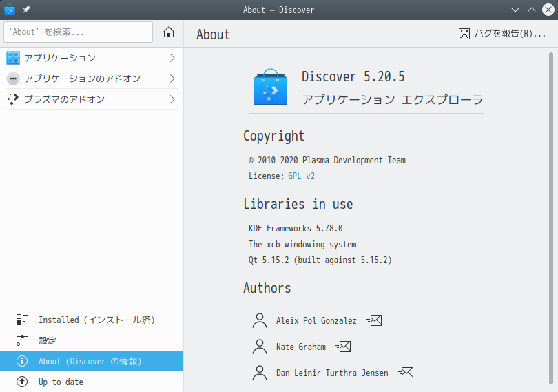Pin the window with the pushpin icon
This screenshot has width=558, height=392.
pyautogui.click(x=26, y=10)
